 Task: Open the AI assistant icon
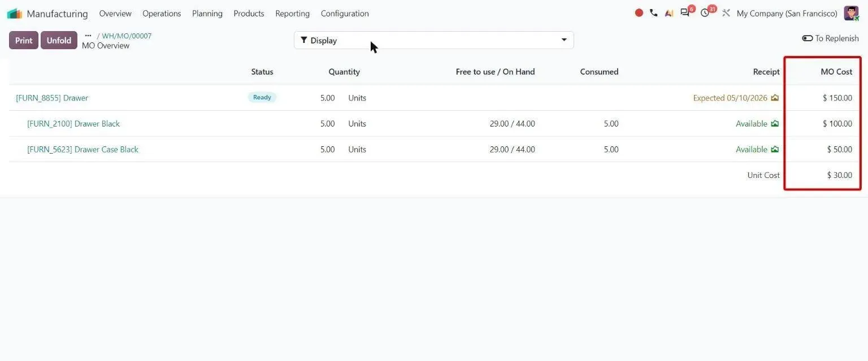tap(669, 13)
